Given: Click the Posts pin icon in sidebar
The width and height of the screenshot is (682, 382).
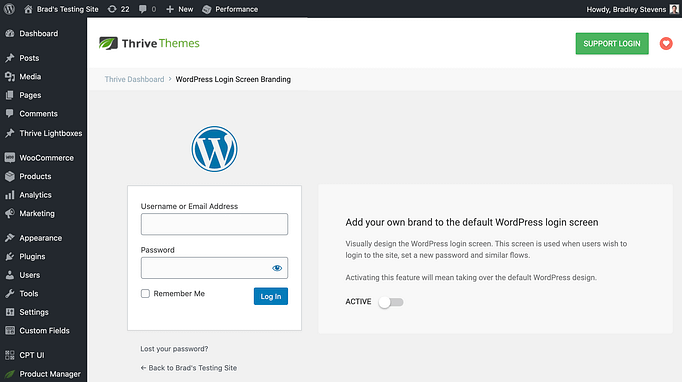Looking at the screenshot, I should click(10, 58).
